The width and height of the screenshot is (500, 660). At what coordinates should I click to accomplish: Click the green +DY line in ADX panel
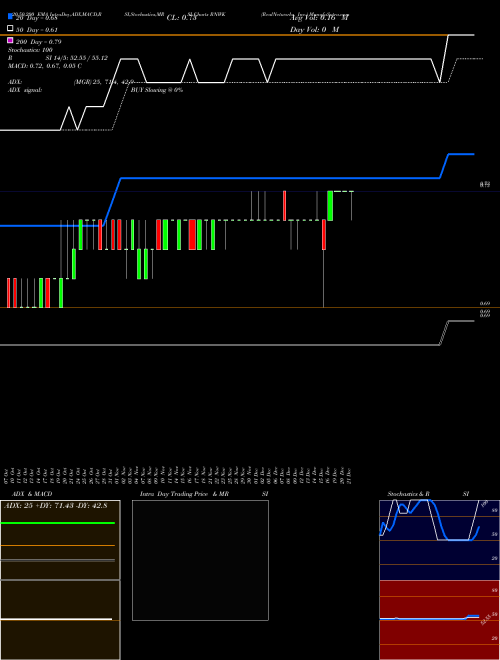click(x=58, y=523)
